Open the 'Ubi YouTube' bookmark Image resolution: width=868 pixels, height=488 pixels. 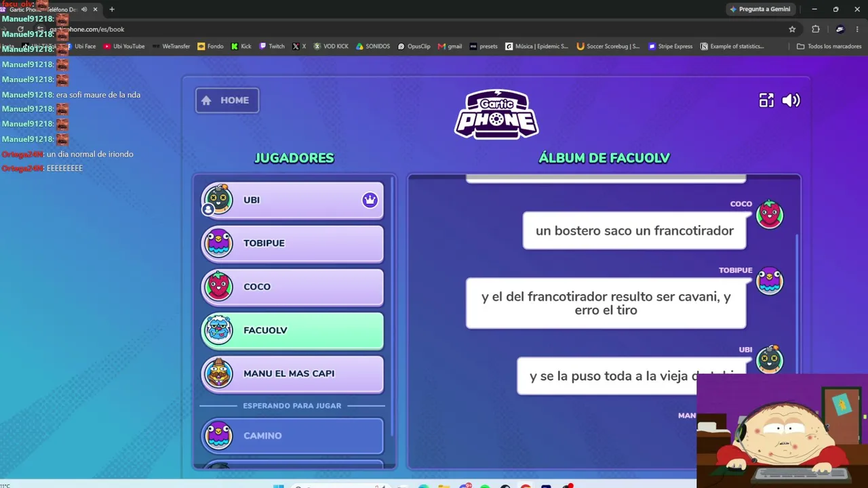(x=124, y=46)
